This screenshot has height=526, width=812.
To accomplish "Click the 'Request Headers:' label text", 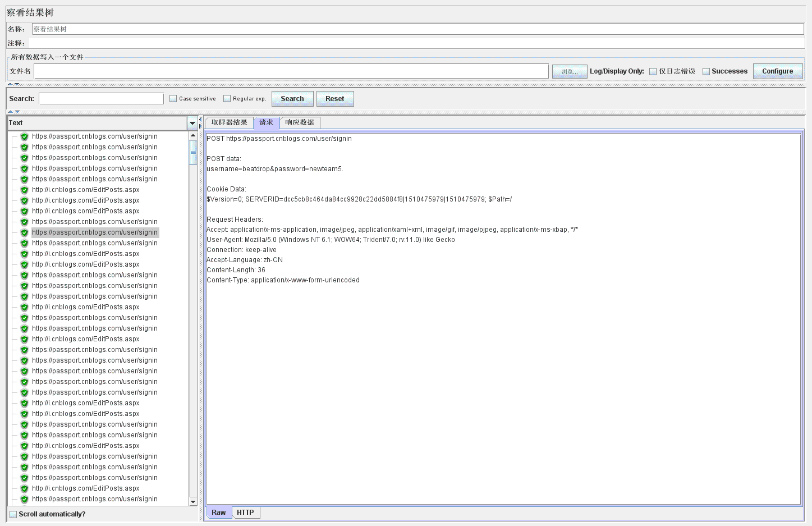I will coord(235,219).
